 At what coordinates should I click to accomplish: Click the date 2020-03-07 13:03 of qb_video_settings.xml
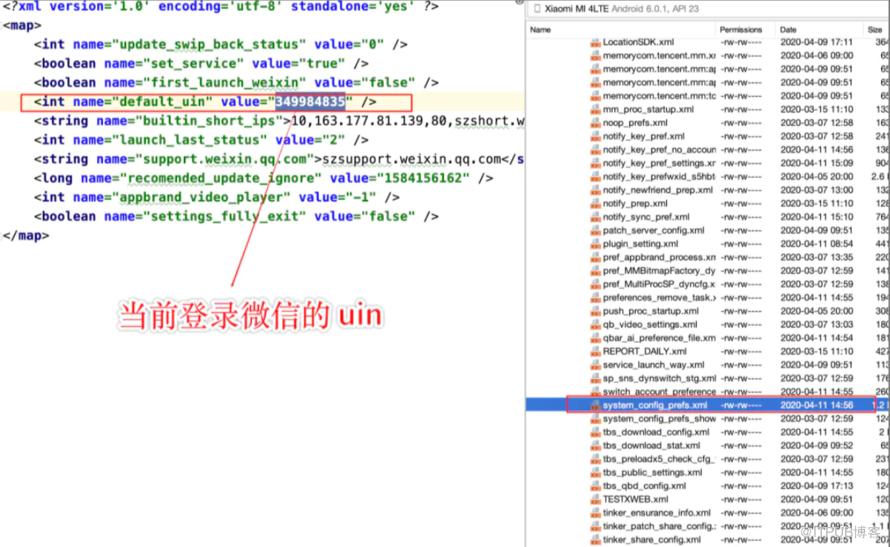point(816,325)
